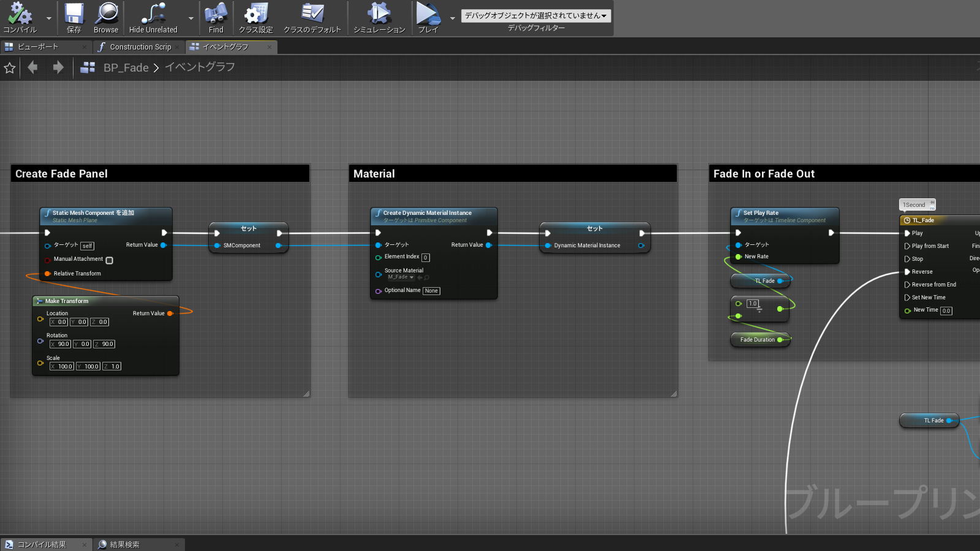Click the lower TL Fade variable node
The width and height of the screenshot is (980, 551).
(x=929, y=421)
